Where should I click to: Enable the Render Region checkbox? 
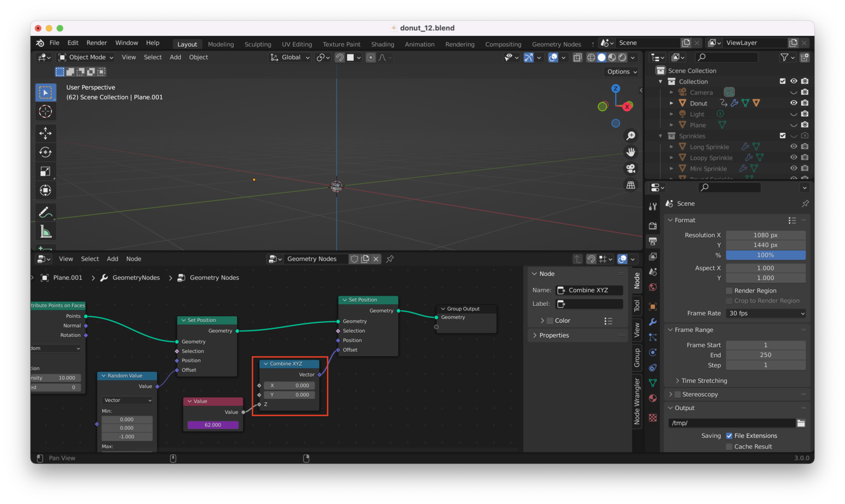pos(729,291)
